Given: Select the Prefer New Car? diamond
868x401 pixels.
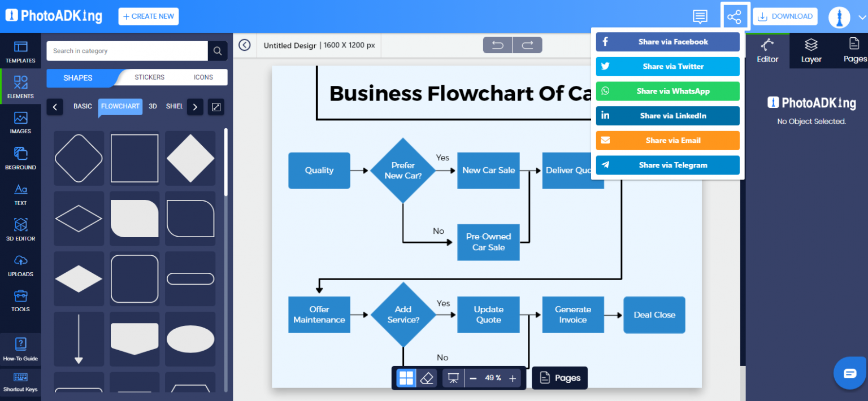Looking at the screenshot, I should point(403,171).
